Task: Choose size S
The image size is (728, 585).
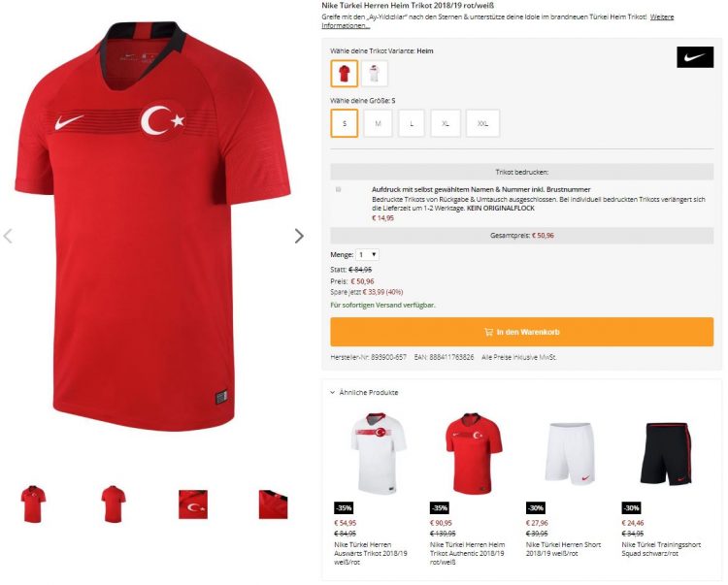Action: pyautogui.click(x=344, y=123)
